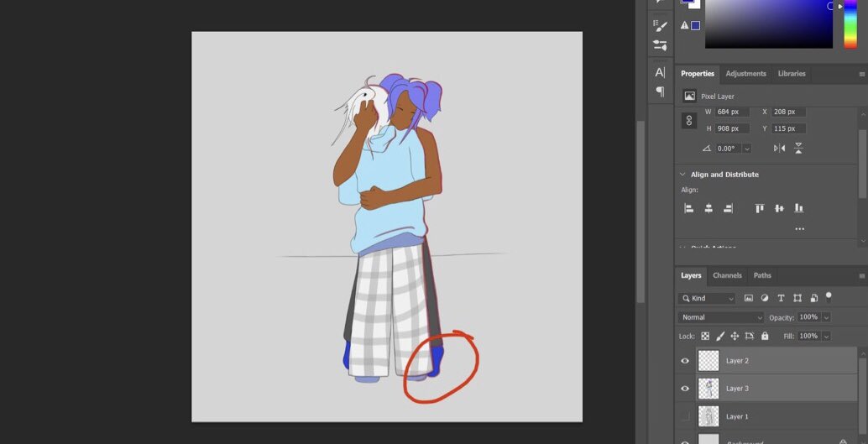Click the Opacity value field
Screen dimensions: 868x444
point(808,317)
